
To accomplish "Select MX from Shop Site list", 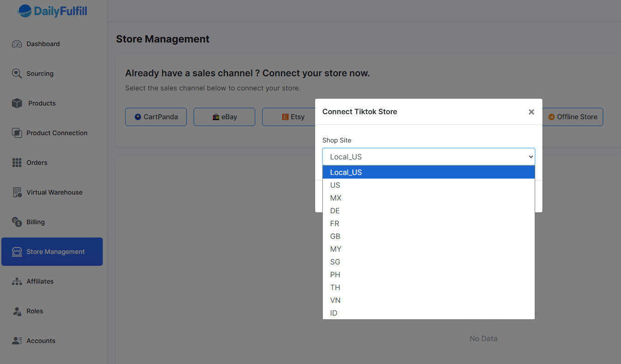I will (x=336, y=198).
